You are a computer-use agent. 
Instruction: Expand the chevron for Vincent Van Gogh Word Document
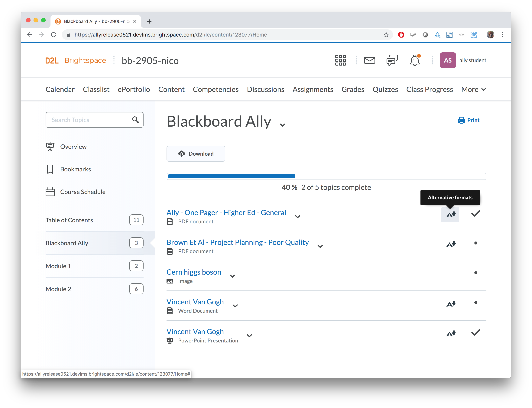[235, 306]
